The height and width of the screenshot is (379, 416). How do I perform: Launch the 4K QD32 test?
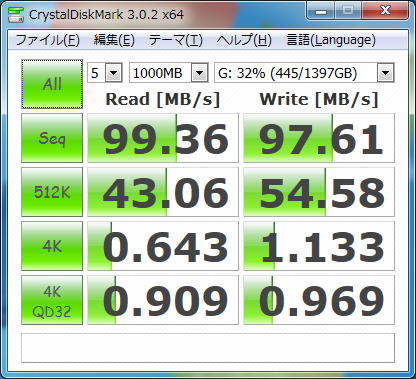pos(52,300)
